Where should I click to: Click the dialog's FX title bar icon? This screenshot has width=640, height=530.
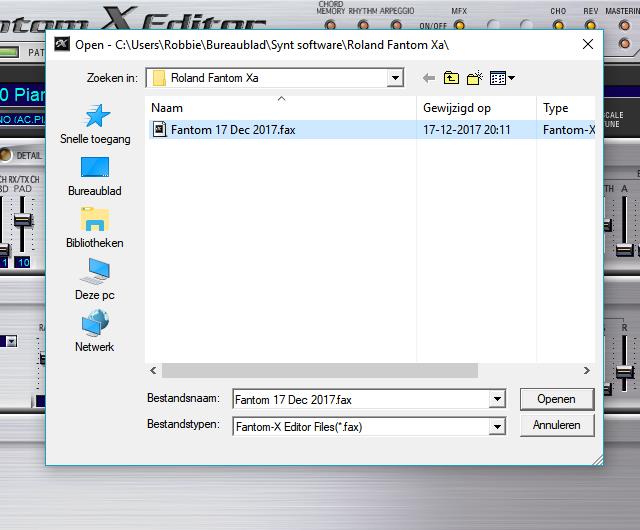(62, 44)
